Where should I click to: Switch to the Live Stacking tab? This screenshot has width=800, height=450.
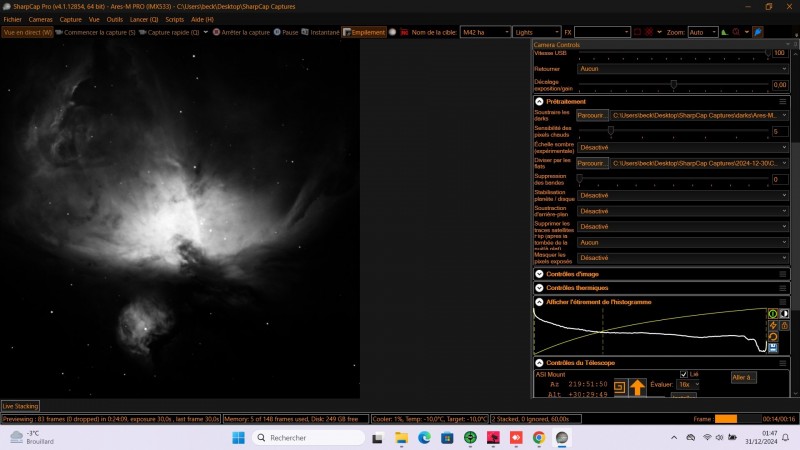click(x=20, y=406)
